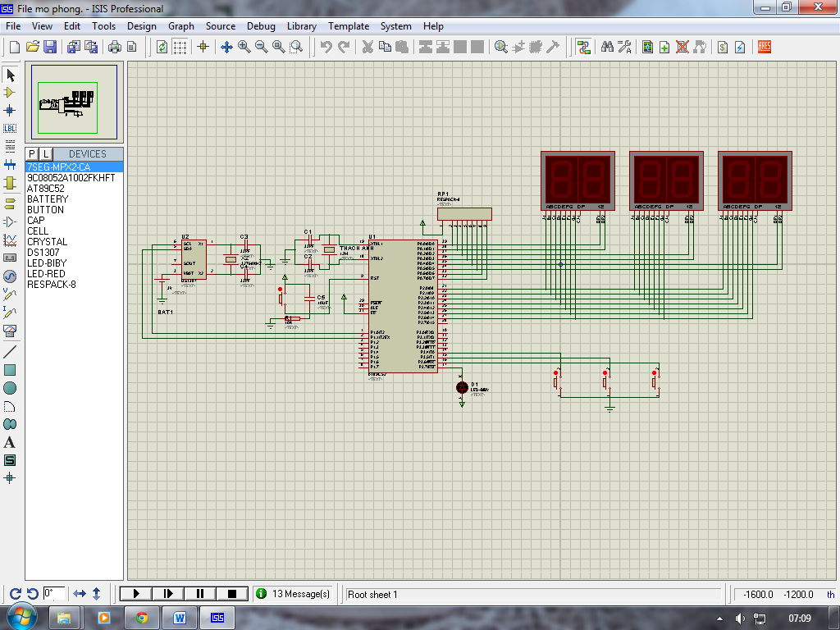Select the Component mode tool
The width and height of the screenshot is (840, 630).
[x=10, y=93]
